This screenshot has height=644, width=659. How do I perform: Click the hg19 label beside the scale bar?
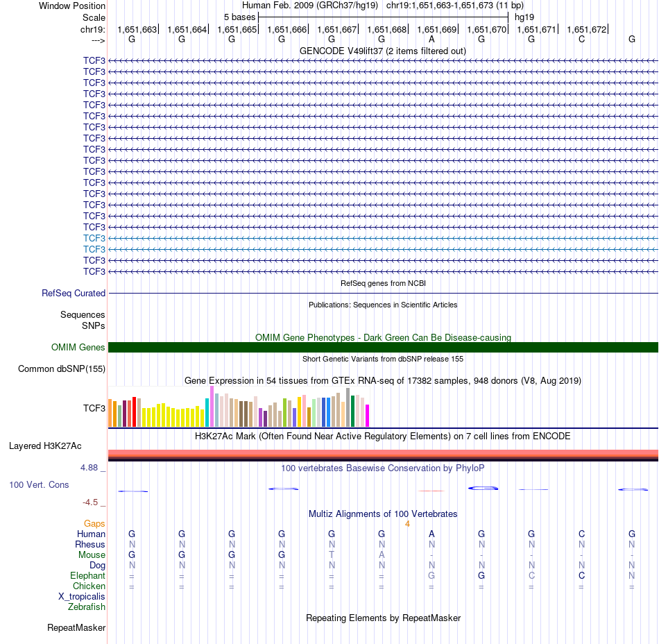524,17
